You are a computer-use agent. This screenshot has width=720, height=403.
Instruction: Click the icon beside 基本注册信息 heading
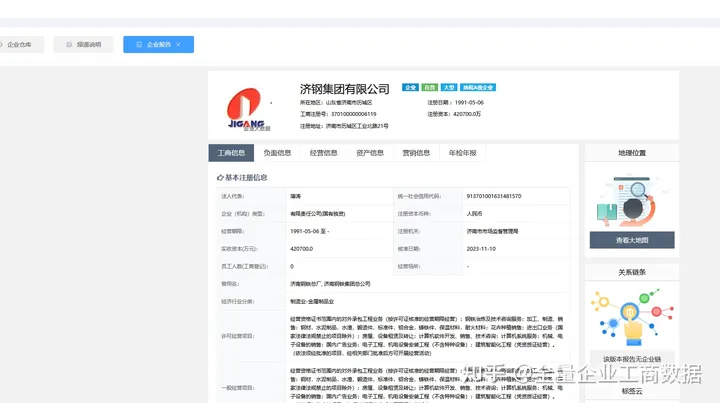click(x=220, y=178)
